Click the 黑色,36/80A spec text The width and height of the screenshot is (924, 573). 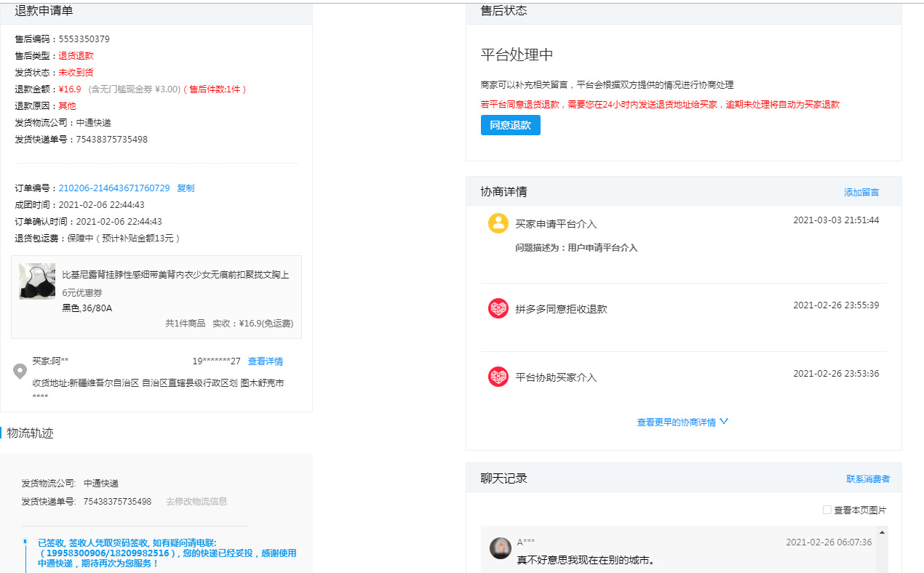point(87,308)
